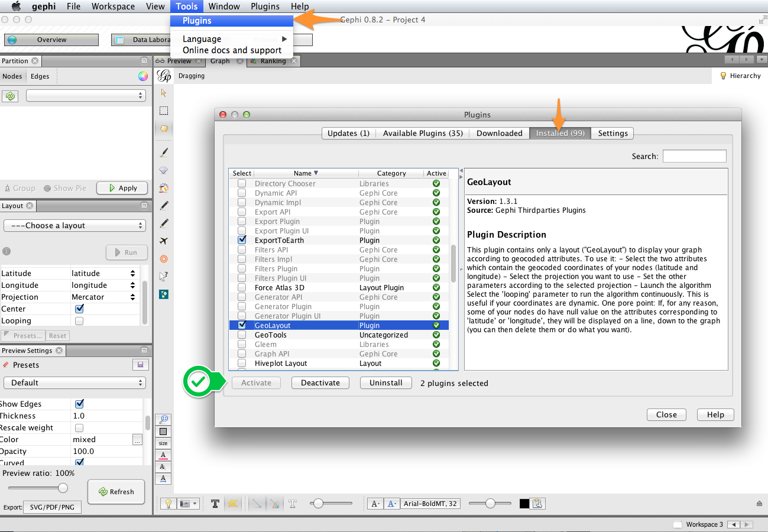Open the blue A label color mode dropdown
This screenshot has width=768, height=532.
[x=392, y=504]
